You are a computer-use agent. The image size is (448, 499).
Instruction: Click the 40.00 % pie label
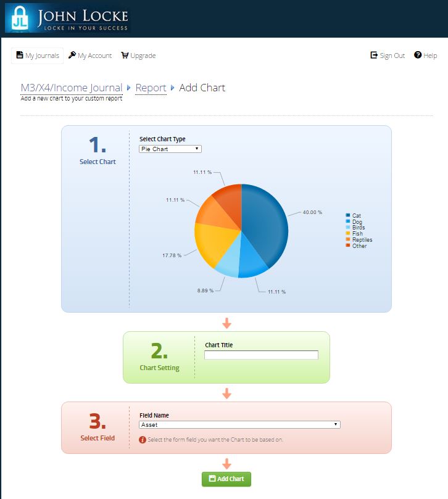(x=312, y=212)
